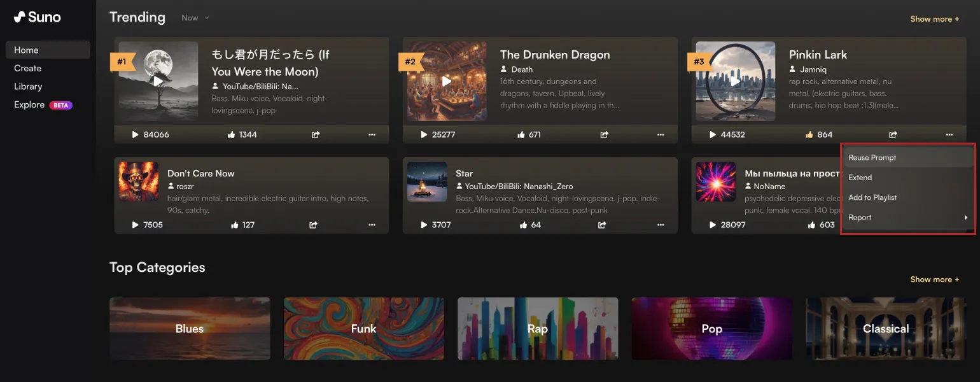Like the Pinkin Lark song

pyautogui.click(x=809, y=135)
